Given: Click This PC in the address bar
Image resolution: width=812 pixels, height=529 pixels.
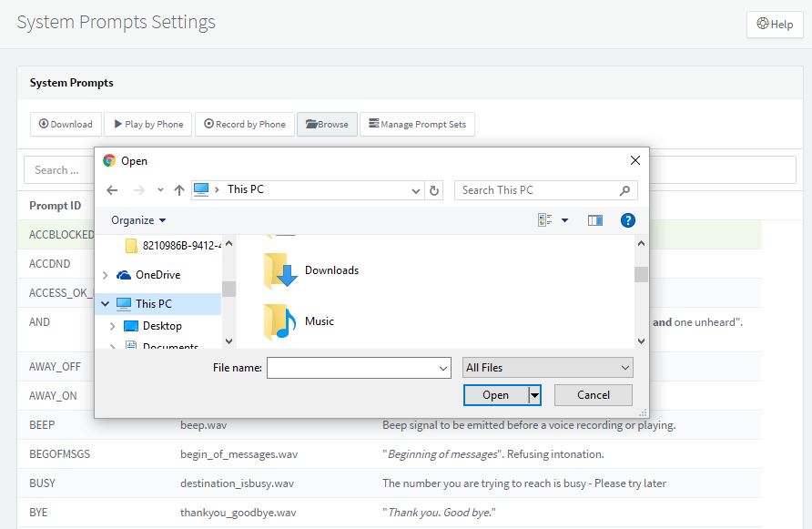Looking at the screenshot, I should (246, 189).
